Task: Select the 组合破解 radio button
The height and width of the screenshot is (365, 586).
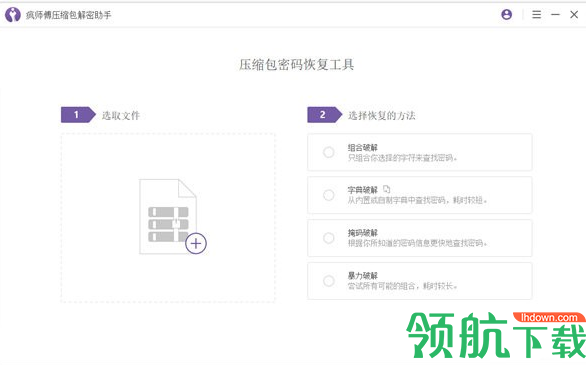Action: 329,152
